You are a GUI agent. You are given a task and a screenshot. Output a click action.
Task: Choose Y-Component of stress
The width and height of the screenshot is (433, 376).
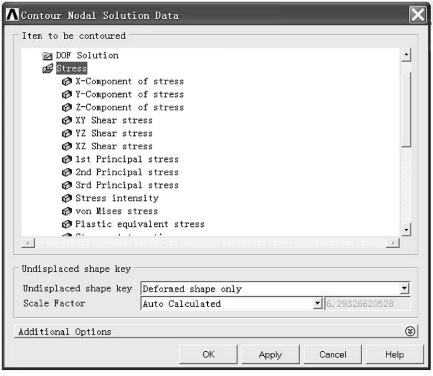point(130,95)
